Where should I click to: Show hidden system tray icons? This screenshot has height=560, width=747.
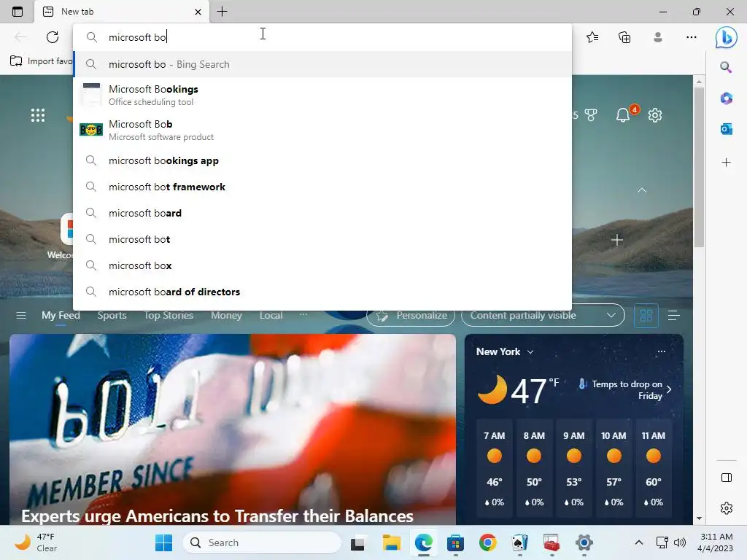639,542
